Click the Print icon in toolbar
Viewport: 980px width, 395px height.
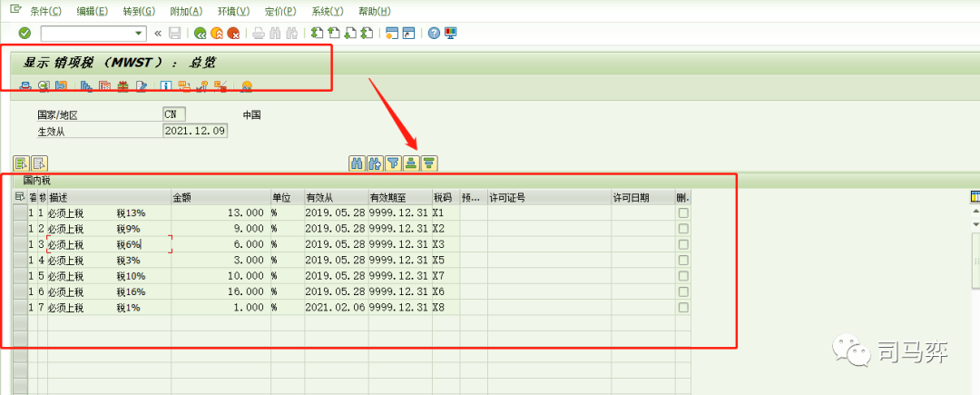pos(258,33)
